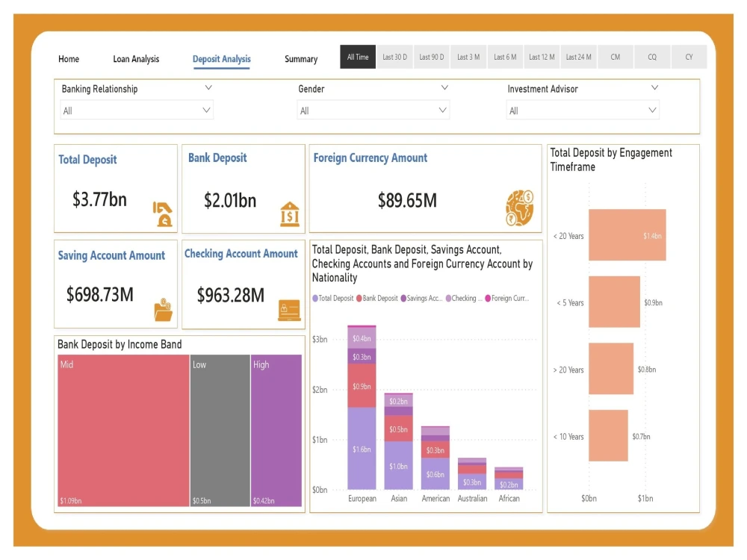The image size is (747, 560).
Task: Click the laptop icon on Checking Account Amount card
Action: (x=289, y=308)
